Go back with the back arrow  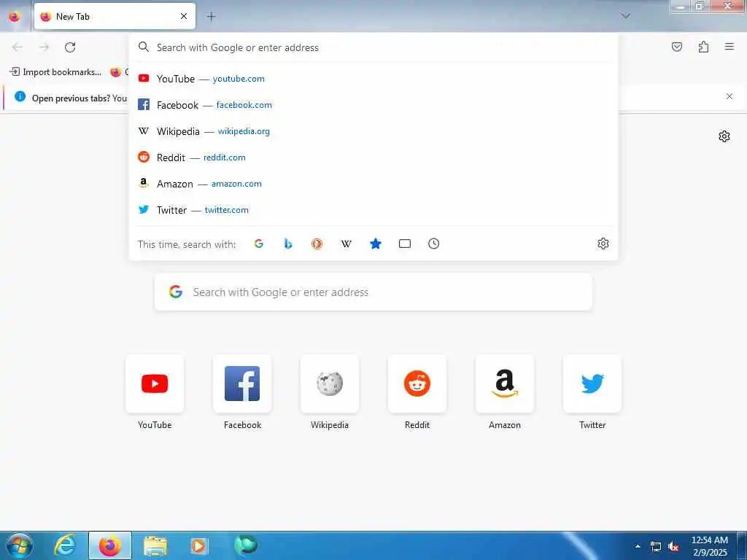pyautogui.click(x=18, y=47)
